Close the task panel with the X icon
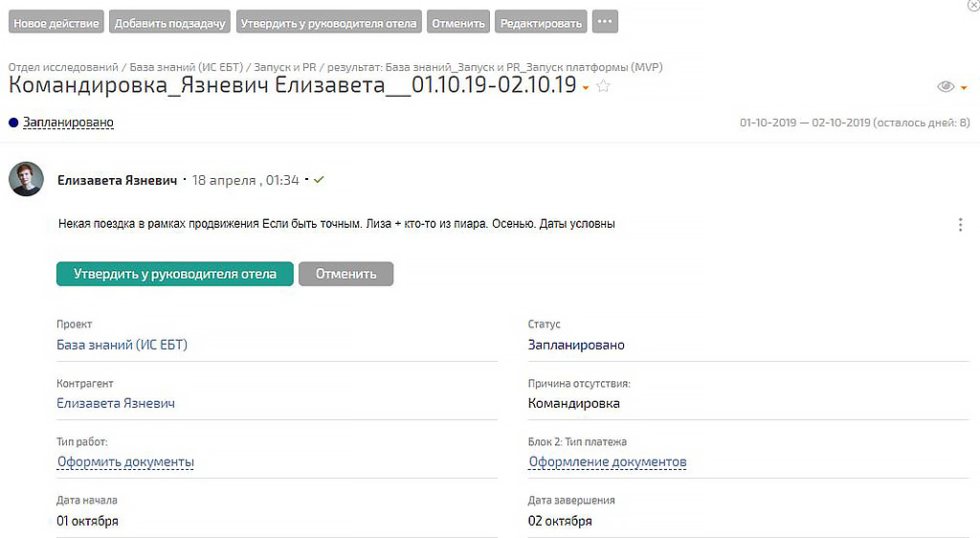 click(973, 6)
